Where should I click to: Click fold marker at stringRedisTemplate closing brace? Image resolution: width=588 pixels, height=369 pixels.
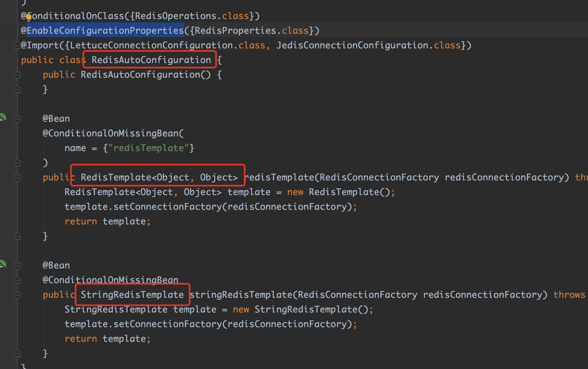click(x=17, y=353)
